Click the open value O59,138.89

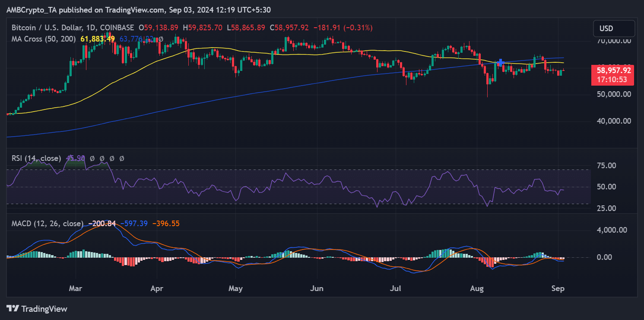pyautogui.click(x=158, y=28)
